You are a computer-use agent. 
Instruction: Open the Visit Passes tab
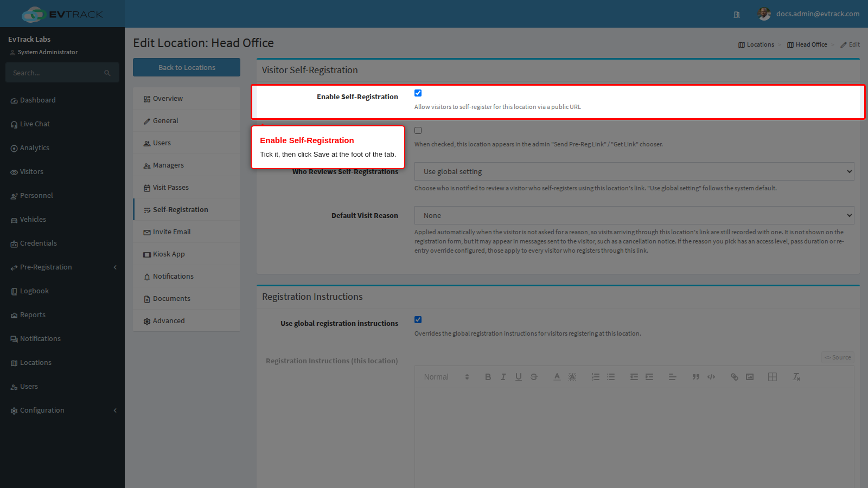click(x=187, y=188)
